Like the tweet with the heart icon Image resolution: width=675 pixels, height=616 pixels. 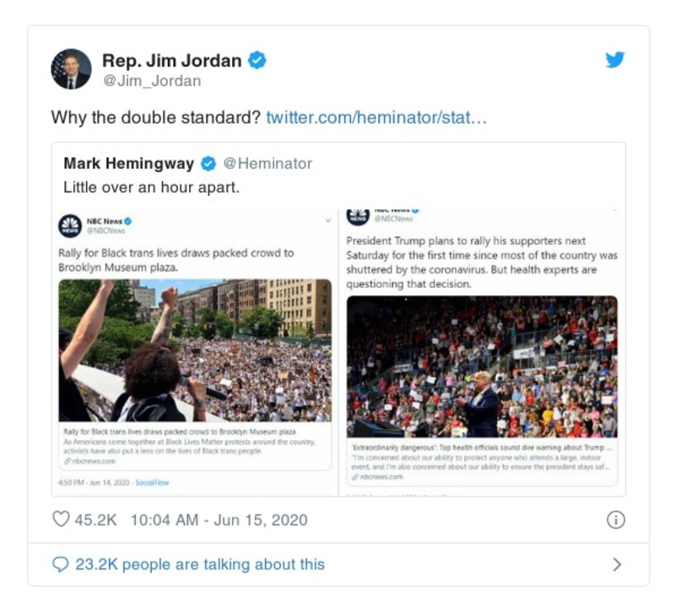click(61, 519)
